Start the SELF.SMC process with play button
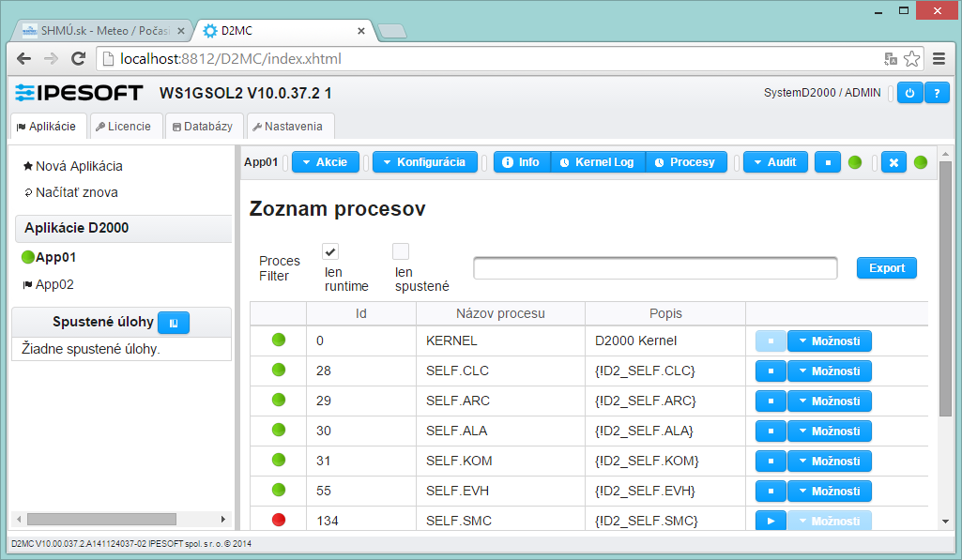962x560 pixels. coord(770,522)
